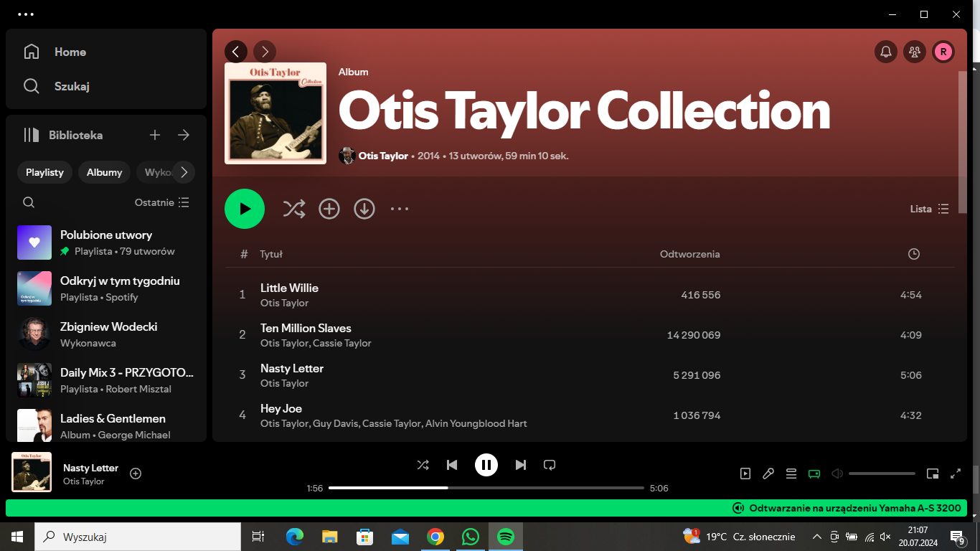980x551 pixels.
Task: Change view with Lista dropdown
Action: (x=930, y=209)
